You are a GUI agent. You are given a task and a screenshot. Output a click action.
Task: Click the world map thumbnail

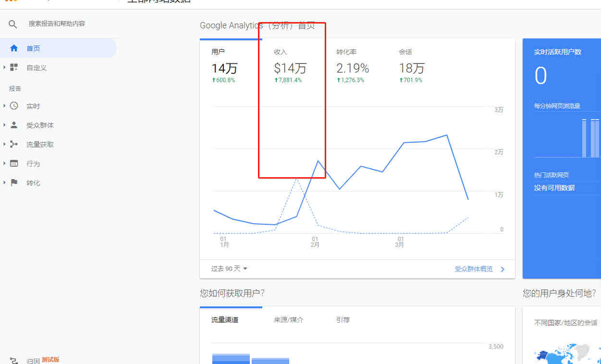pyautogui.click(x=567, y=353)
